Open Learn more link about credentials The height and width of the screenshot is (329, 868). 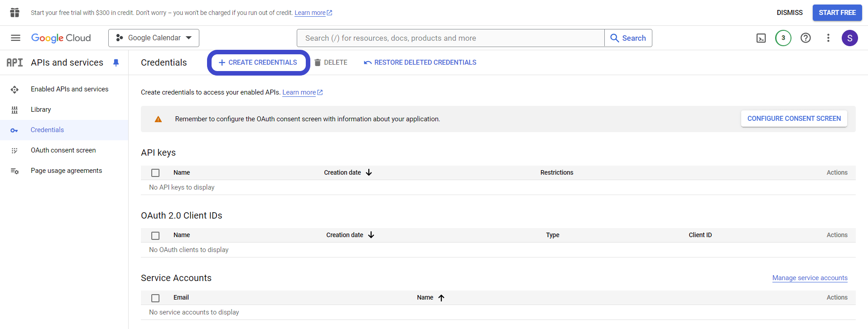pos(302,92)
